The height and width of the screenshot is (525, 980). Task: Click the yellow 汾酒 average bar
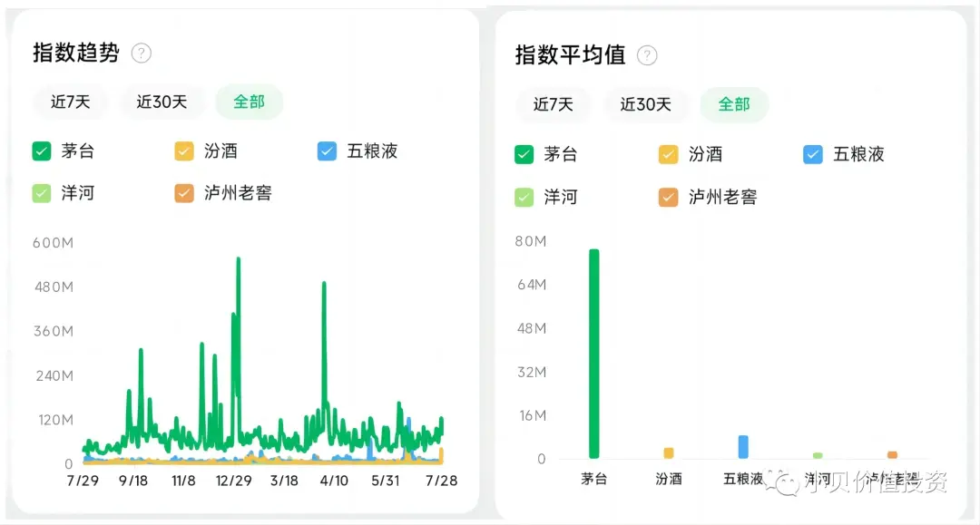[x=669, y=453]
